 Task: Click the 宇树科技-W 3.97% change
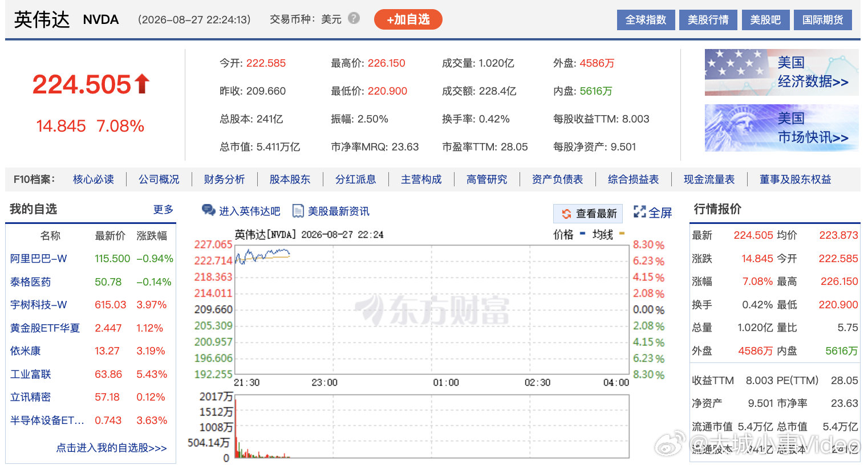click(x=152, y=305)
